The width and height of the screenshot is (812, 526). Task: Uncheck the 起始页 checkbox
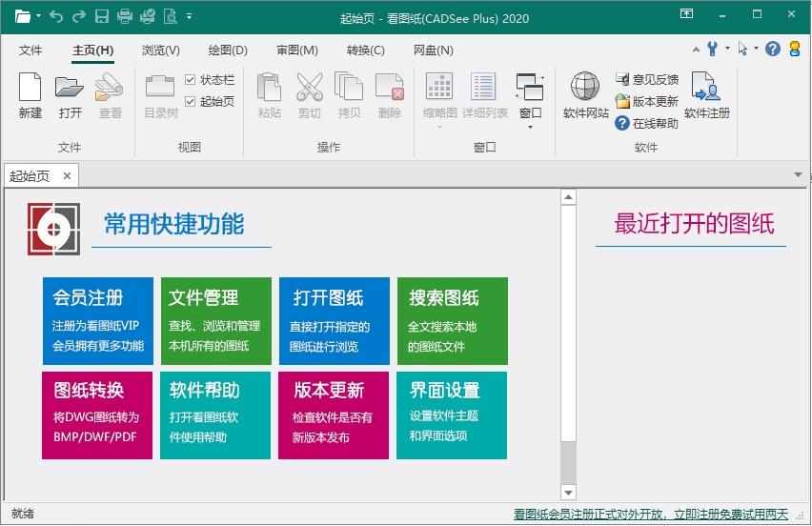191,101
